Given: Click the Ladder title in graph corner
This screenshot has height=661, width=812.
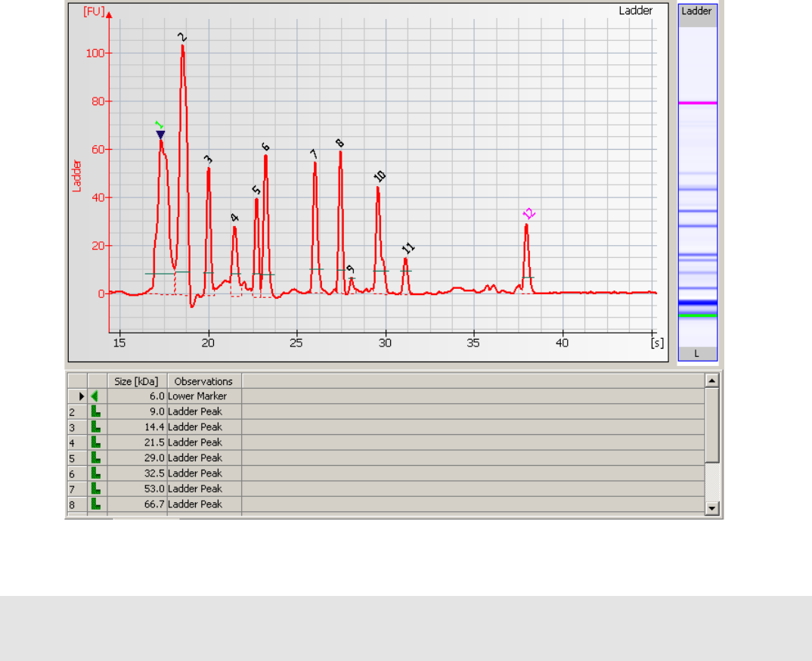Looking at the screenshot, I should pos(635,11).
